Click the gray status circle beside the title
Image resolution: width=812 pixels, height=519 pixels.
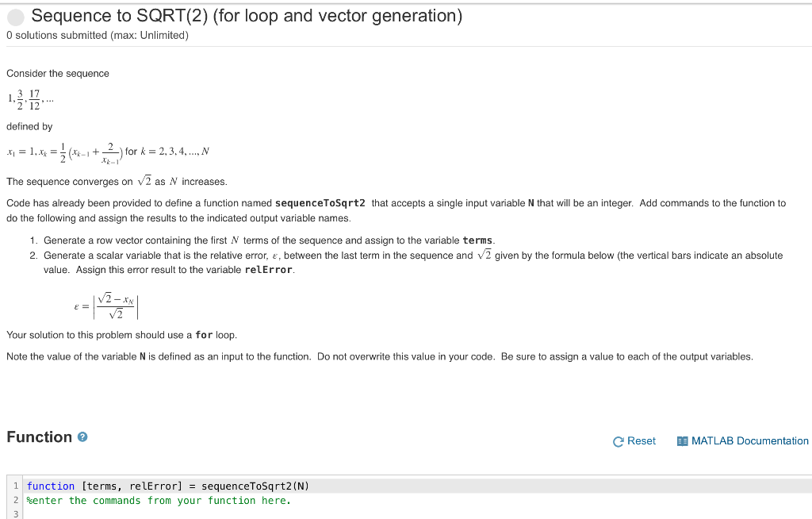16,16
